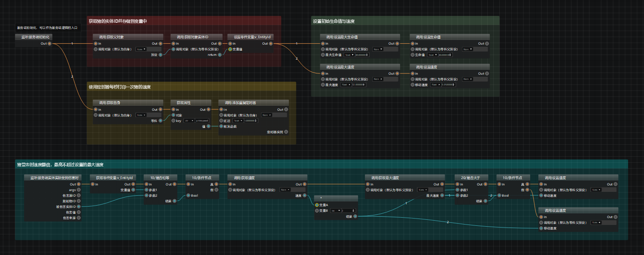Click the 延迟 pin of 调用:添加重复定时器
This screenshot has height=255, width=644.
coord(222,121)
